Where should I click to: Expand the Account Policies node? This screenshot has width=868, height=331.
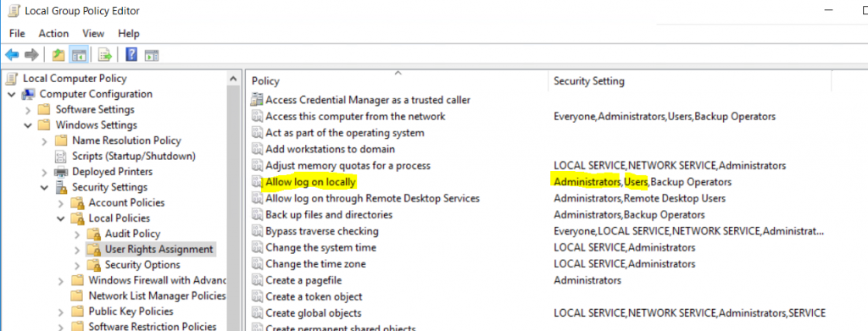pyautogui.click(x=61, y=203)
